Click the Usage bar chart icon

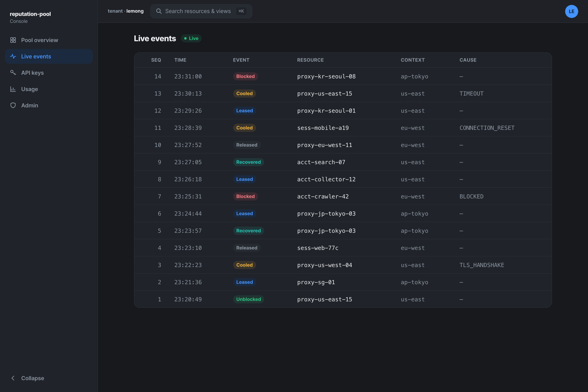pyautogui.click(x=13, y=89)
